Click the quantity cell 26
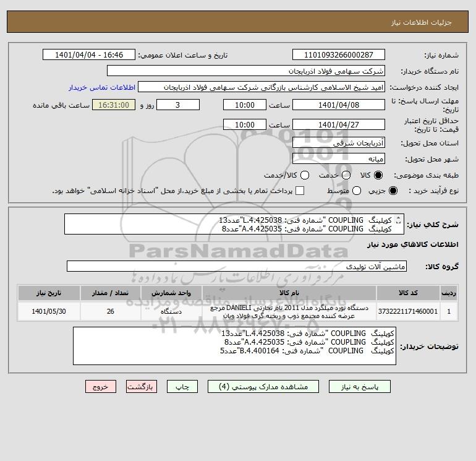 click(x=110, y=311)
